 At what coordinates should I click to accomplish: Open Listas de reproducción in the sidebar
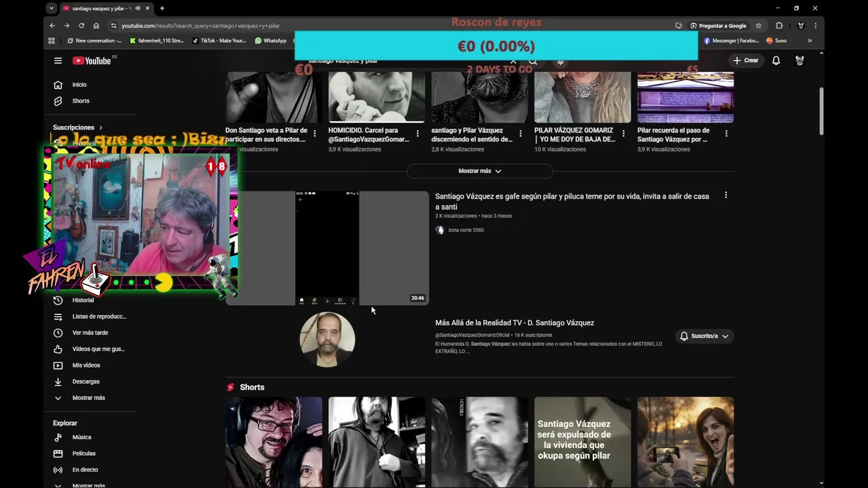99,317
